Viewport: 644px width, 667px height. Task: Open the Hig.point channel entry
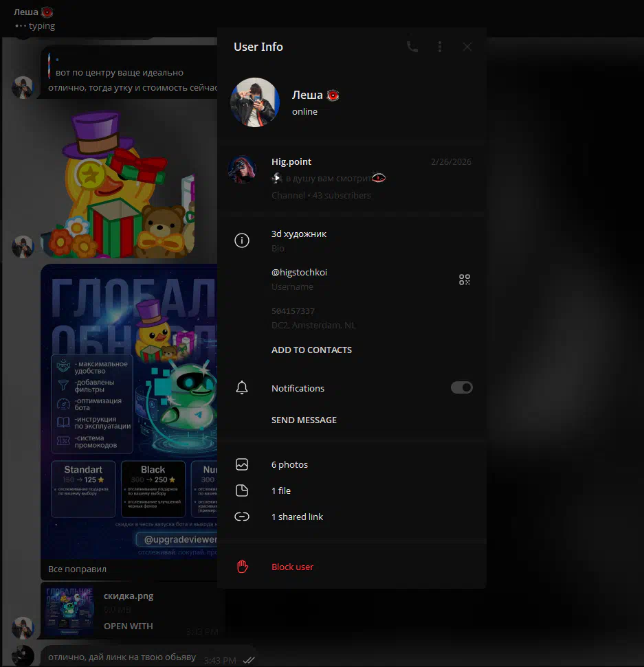pos(351,178)
